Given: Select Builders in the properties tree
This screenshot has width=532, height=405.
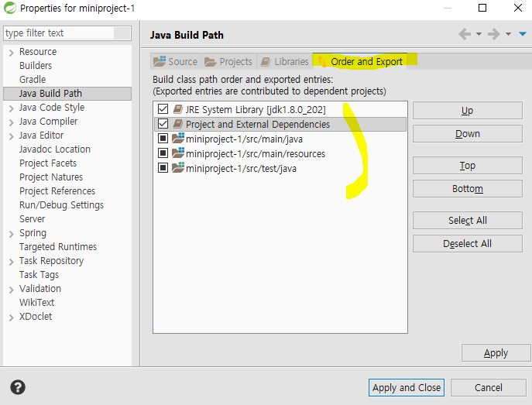Looking at the screenshot, I should pyautogui.click(x=36, y=66).
